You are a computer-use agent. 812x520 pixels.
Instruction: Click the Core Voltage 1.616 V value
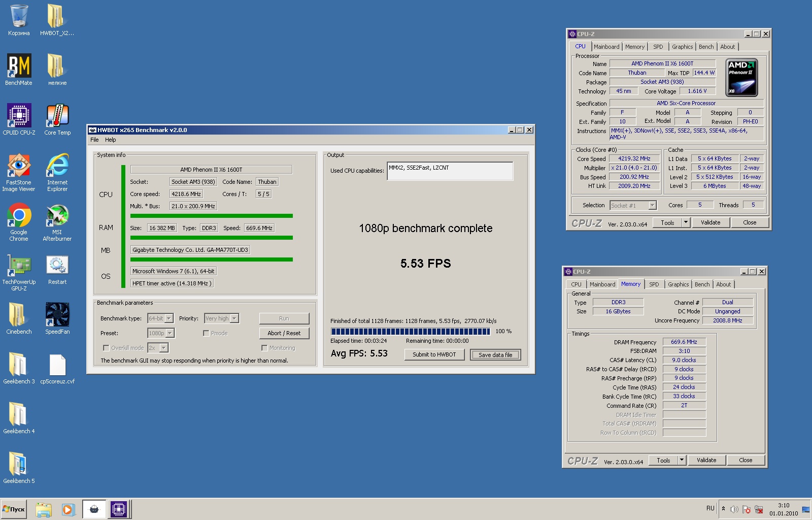(697, 91)
